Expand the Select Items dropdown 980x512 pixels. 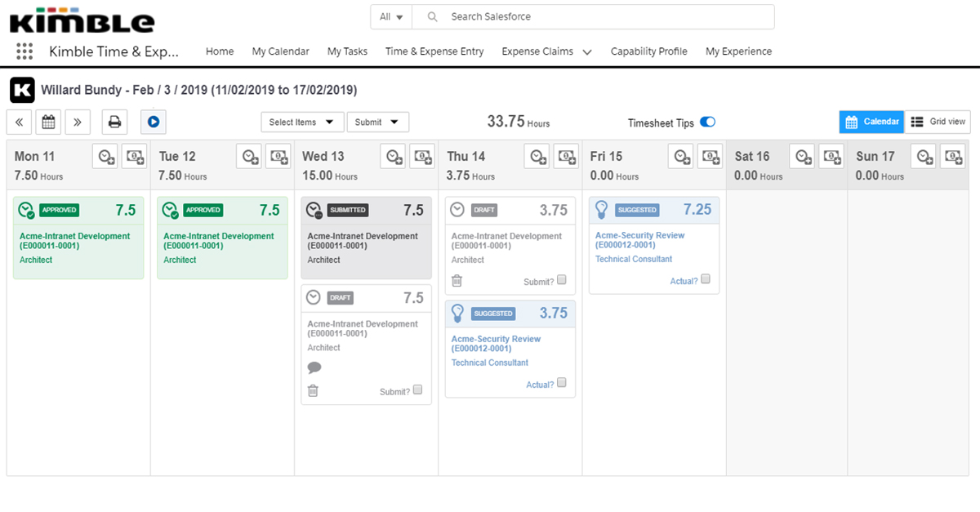click(301, 122)
